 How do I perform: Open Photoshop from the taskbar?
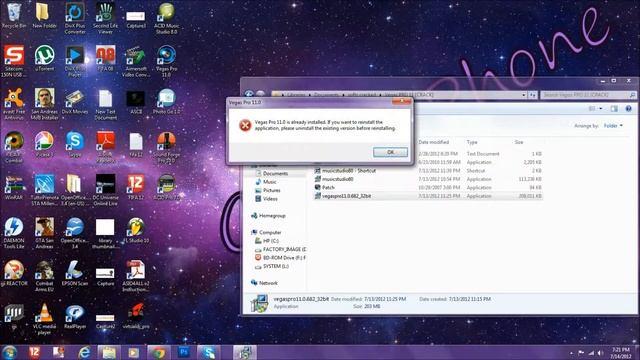[184, 352]
